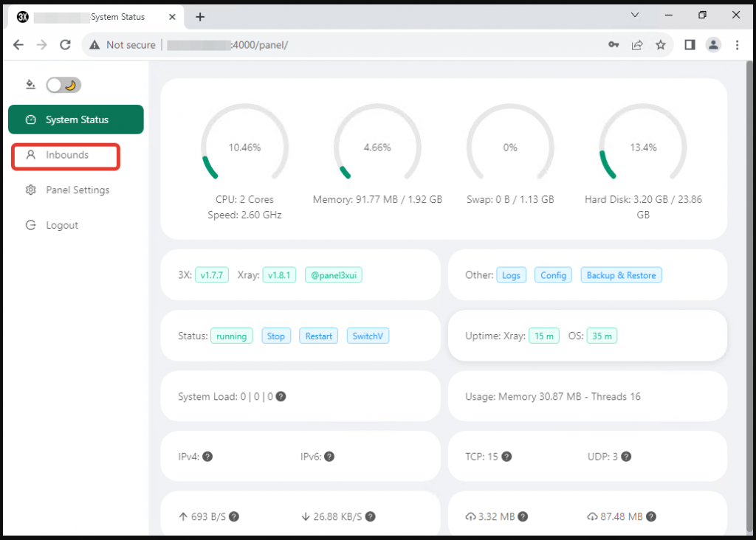Select Logout in the sidebar
Viewport: 756px width, 540px height.
[x=61, y=226]
